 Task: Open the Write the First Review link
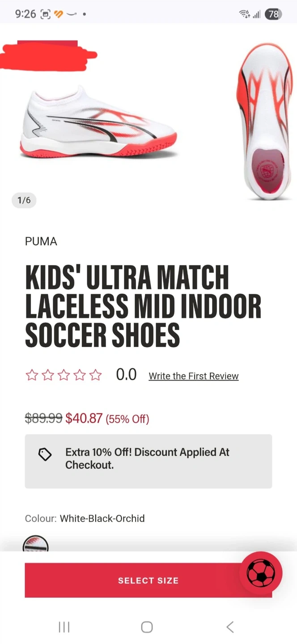pos(193,376)
